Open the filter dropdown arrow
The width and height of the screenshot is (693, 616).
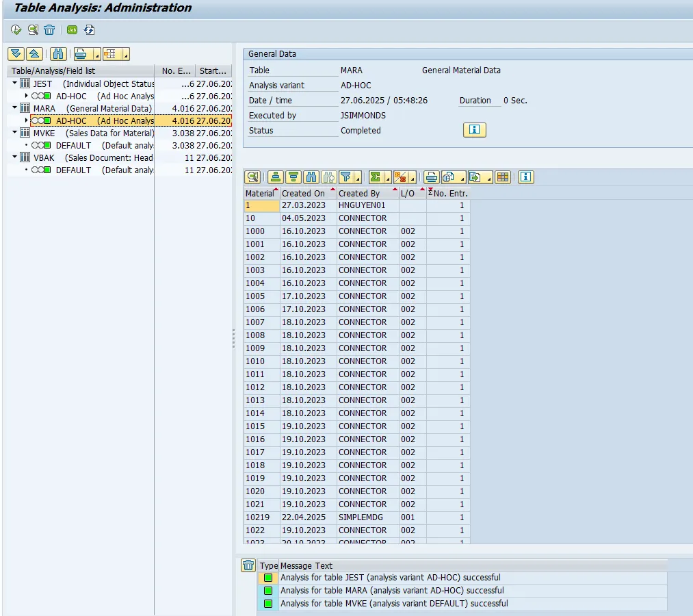point(358,178)
